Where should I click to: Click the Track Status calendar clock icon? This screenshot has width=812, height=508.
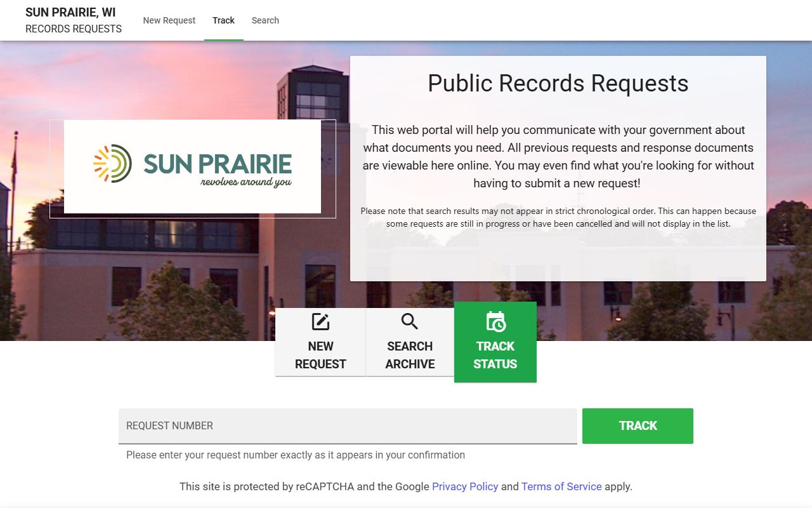(x=495, y=322)
